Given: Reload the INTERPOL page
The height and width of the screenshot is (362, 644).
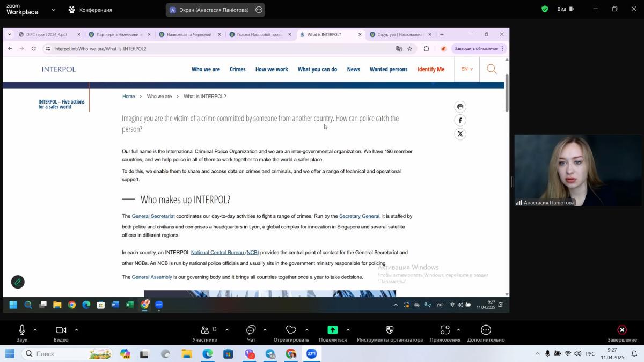Looking at the screenshot, I should 33,48.
